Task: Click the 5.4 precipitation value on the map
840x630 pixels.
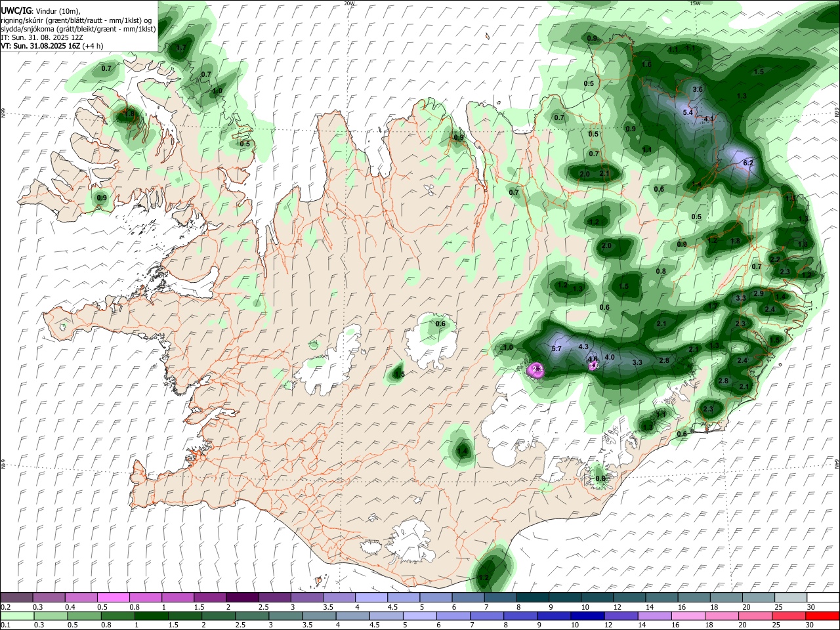Action: coord(688,113)
